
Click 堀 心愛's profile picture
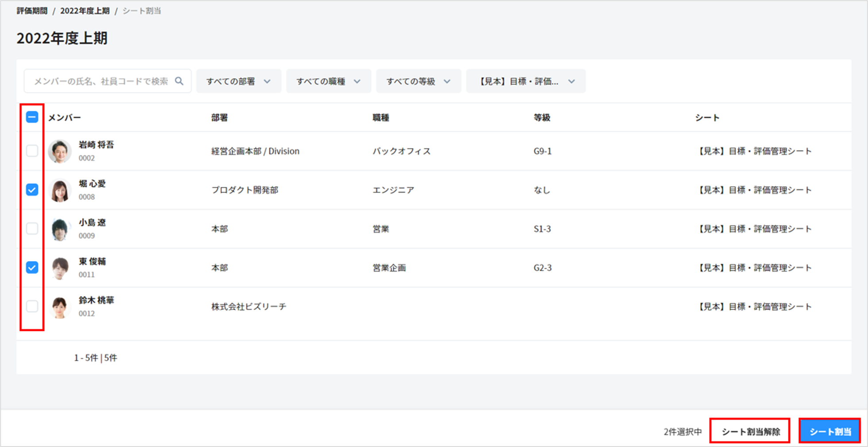tap(60, 190)
